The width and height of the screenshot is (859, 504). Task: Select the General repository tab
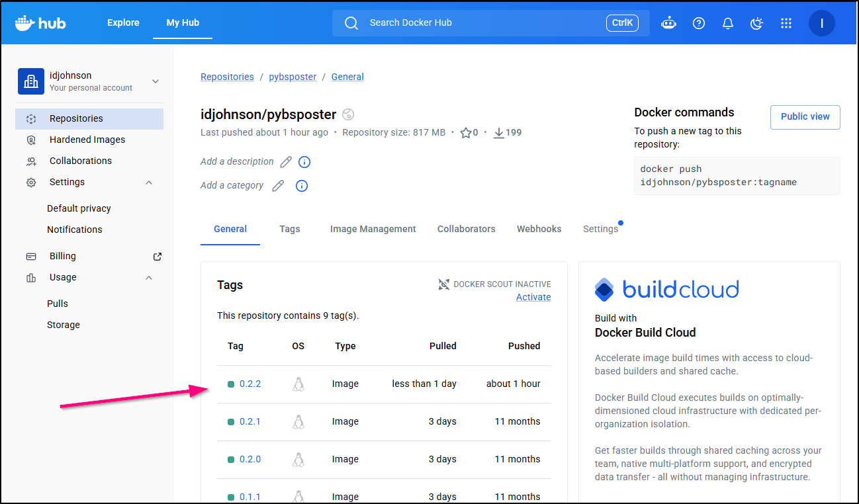point(230,229)
